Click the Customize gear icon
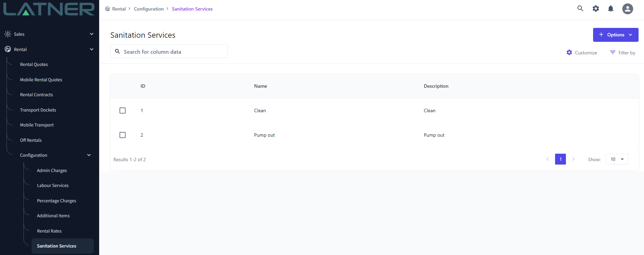 [x=569, y=52]
